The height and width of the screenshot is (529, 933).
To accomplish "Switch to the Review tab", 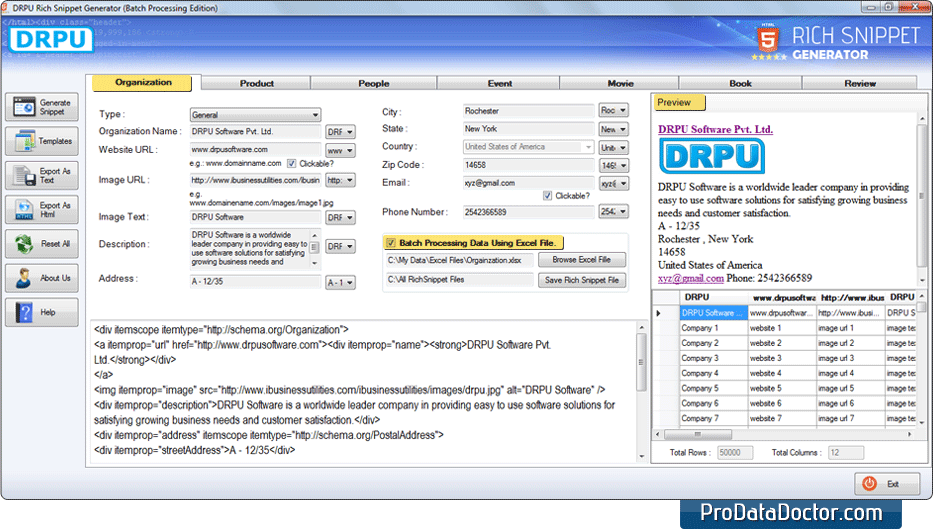I will 860,83.
